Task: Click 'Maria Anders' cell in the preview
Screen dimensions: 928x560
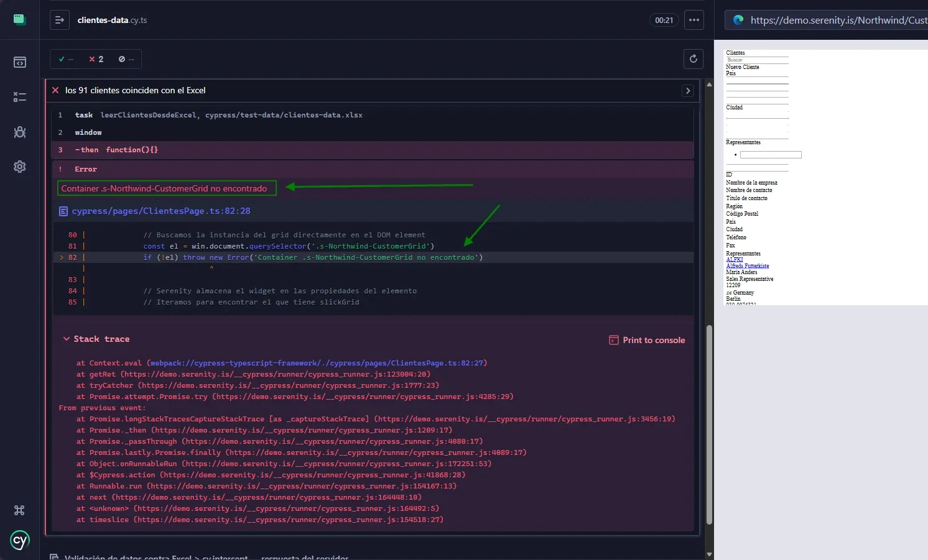Action: [x=741, y=272]
